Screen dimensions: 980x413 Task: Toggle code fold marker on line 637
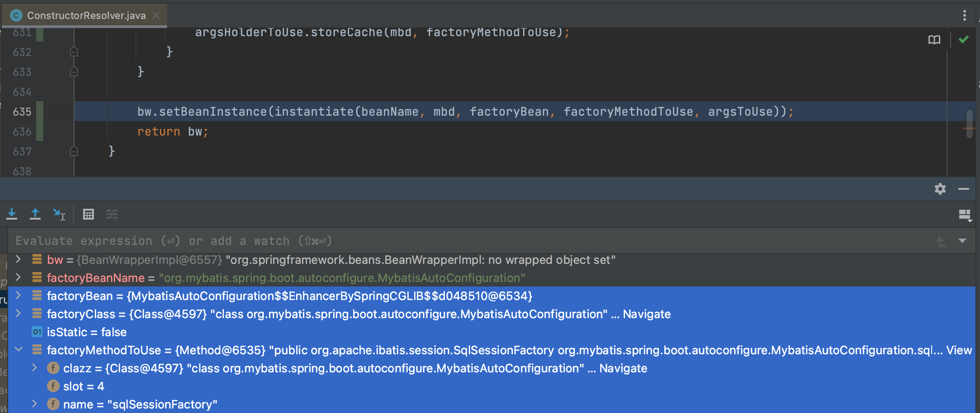tap(74, 151)
